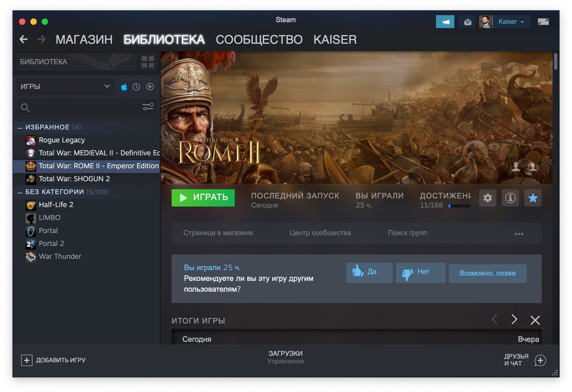Screen dimensions: 572x392
Task: Click Нет thumbs down button
Action: click(x=421, y=272)
